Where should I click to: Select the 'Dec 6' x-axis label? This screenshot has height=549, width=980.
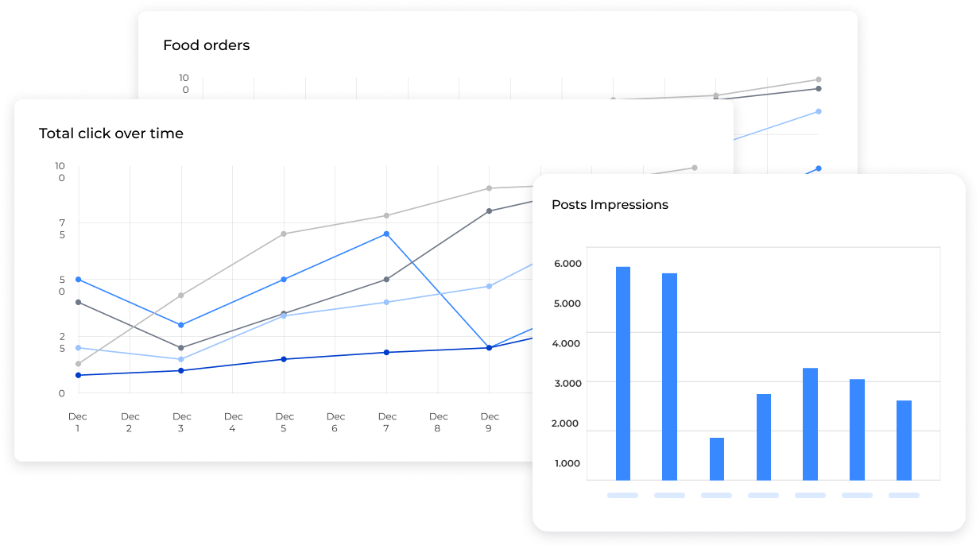[x=335, y=422]
